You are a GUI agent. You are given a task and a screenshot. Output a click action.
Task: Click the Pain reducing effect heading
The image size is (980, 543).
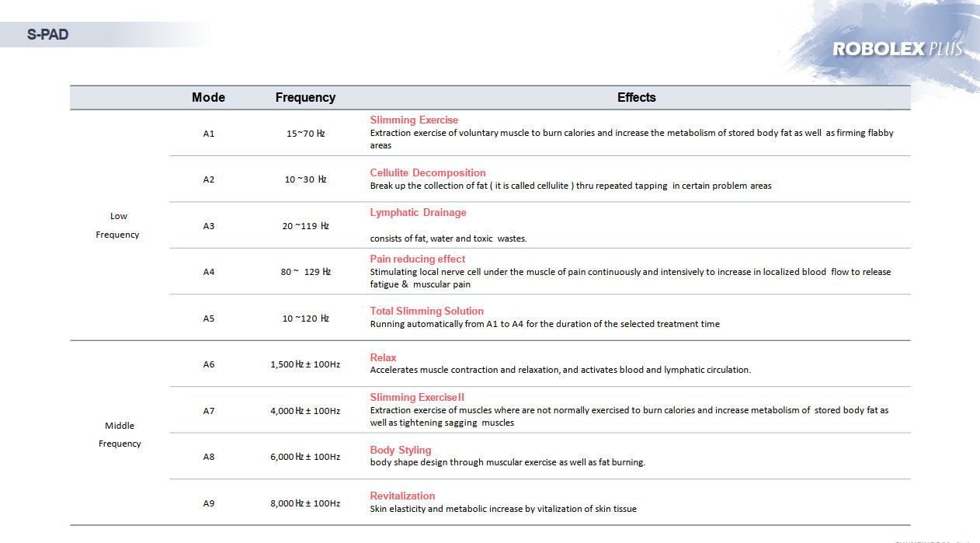pyautogui.click(x=418, y=259)
